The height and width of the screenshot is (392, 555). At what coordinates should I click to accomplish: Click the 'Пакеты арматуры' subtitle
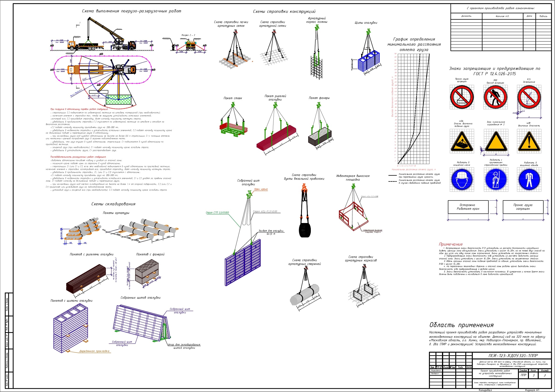coord(116,213)
